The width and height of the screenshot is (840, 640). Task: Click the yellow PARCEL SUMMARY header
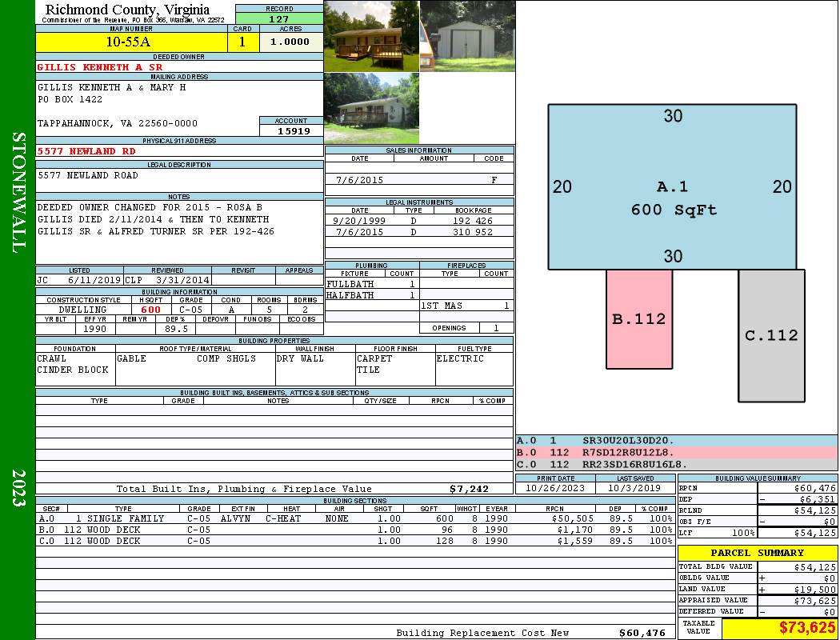tap(757, 553)
